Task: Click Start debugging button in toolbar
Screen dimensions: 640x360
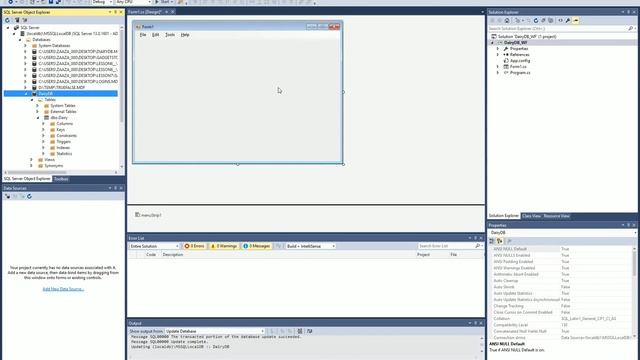Action: [x=164, y=2]
